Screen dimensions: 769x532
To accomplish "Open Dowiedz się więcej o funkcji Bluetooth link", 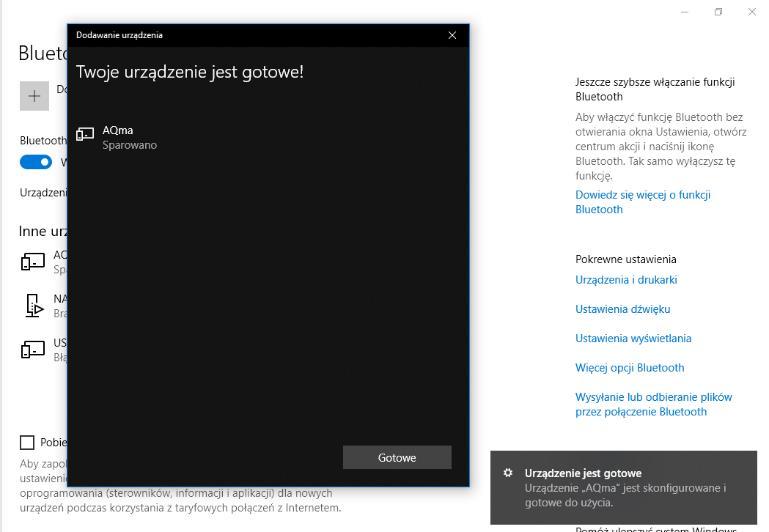I will click(x=642, y=202).
